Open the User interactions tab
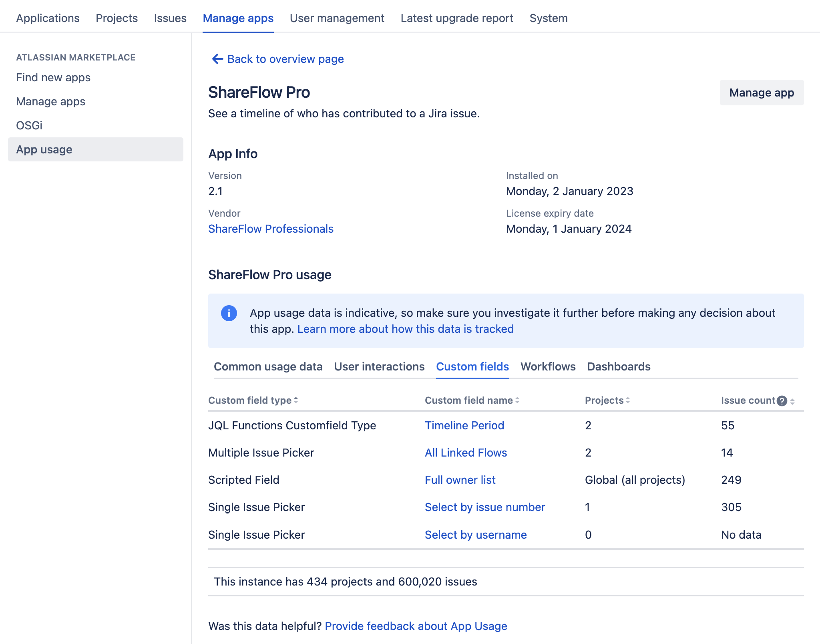Screen dimensions: 820x644 click(x=380, y=366)
